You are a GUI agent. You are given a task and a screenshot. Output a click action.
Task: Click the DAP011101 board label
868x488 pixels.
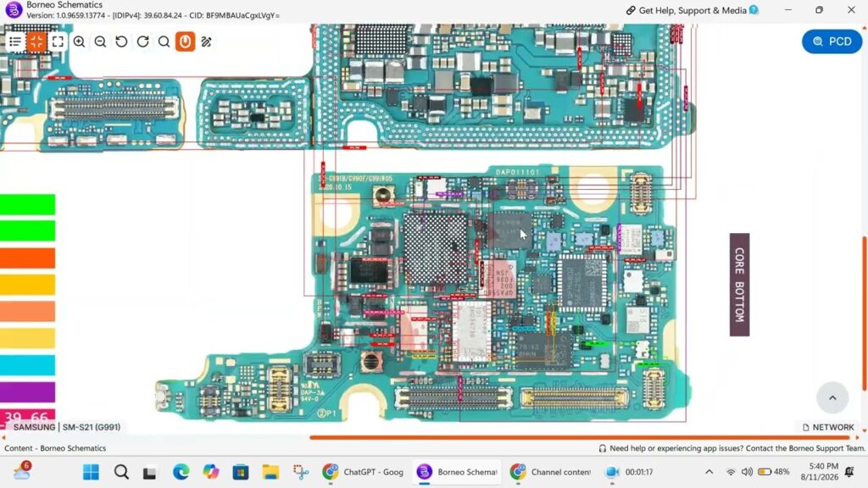(x=518, y=172)
